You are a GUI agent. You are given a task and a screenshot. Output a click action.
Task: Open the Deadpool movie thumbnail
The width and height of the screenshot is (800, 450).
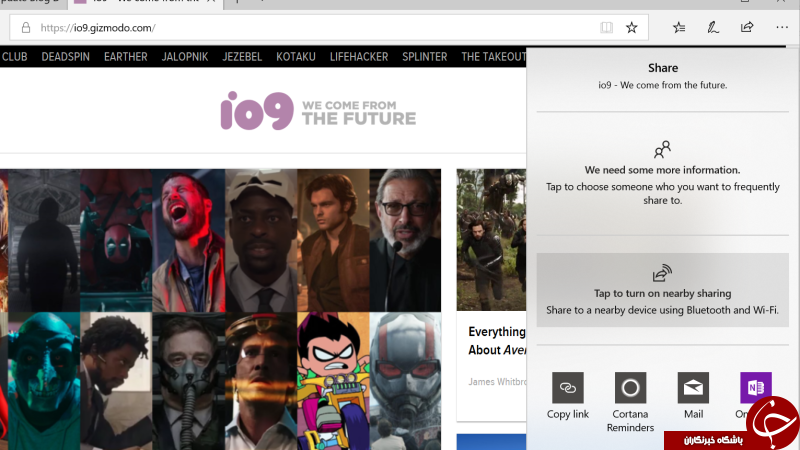pyautogui.click(x=116, y=240)
